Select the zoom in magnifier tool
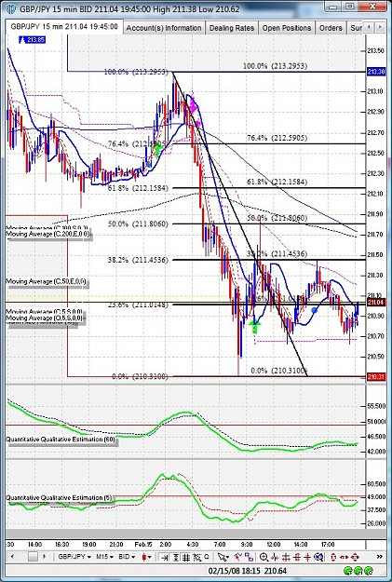 pos(264,557)
